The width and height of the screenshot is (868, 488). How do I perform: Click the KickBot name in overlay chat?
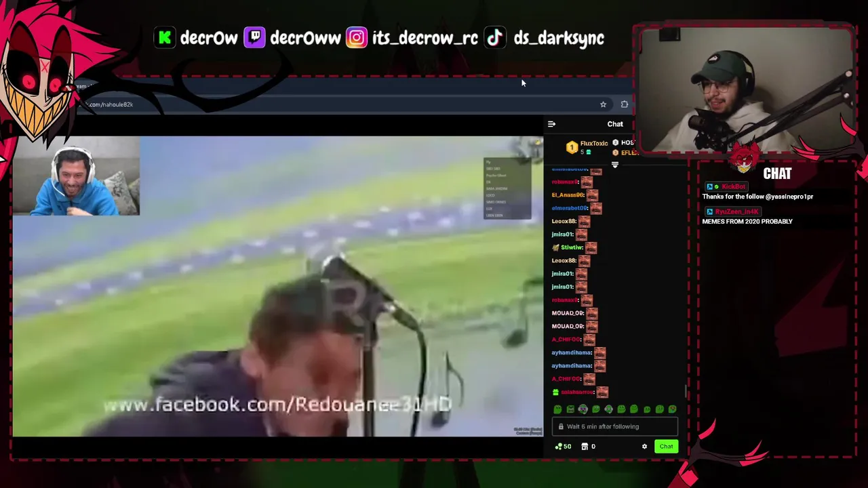point(733,186)
